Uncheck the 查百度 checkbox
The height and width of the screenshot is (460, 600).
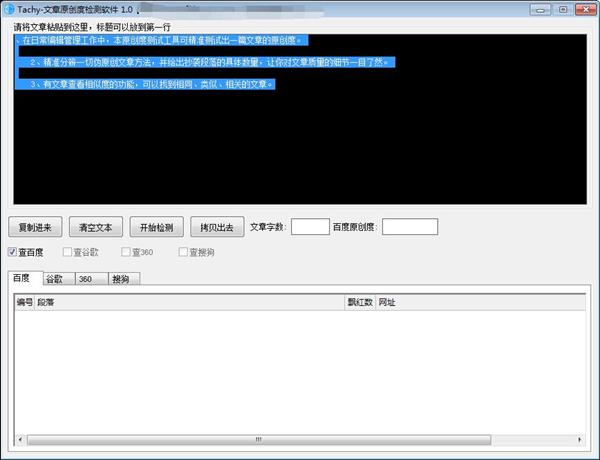point(12,252)
